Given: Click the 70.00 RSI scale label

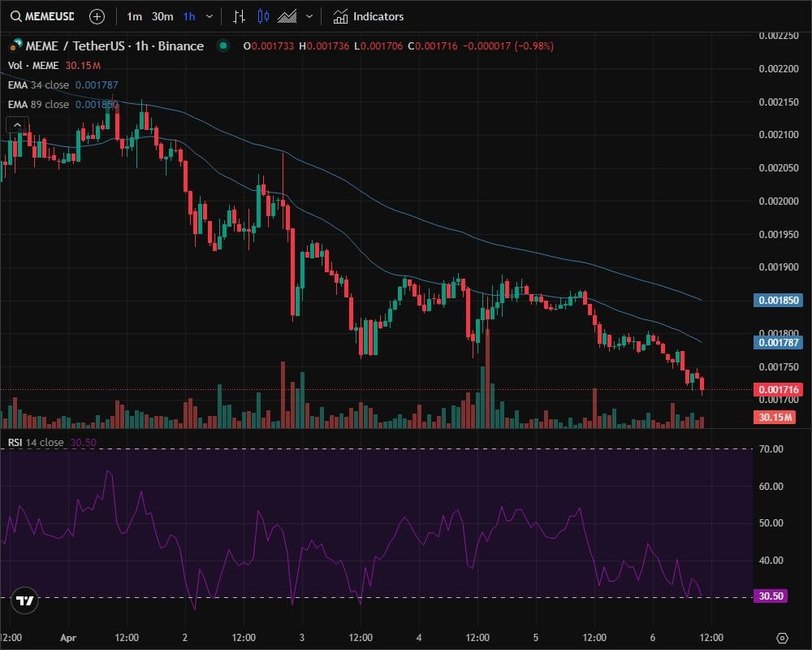Looking at the screenshot, I should coord(771,448).
